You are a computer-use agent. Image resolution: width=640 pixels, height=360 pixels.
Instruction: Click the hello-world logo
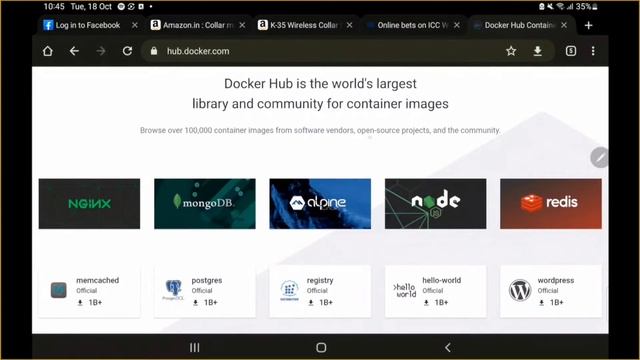(405, 290)
